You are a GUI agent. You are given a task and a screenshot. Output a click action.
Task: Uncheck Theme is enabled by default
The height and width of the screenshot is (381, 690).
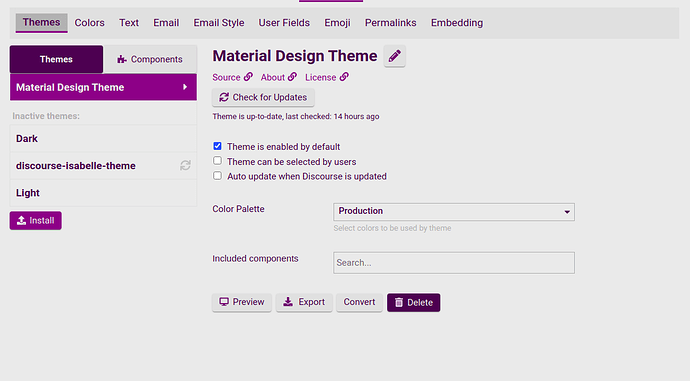[217, 146]
